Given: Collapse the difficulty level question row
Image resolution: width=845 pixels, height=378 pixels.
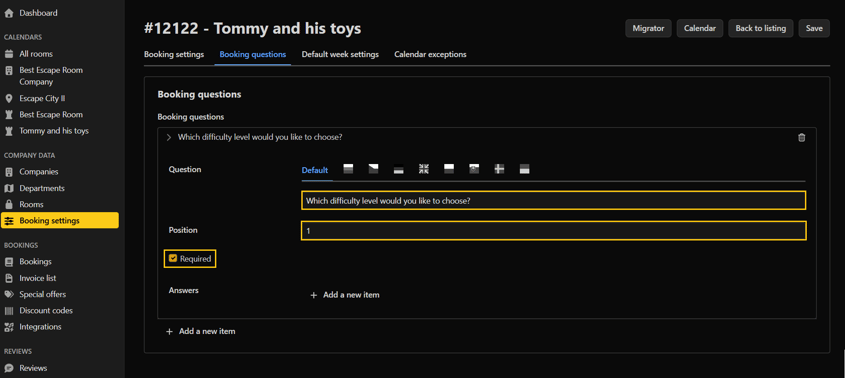Looking at the screenshot, I should tap(169, 138).
